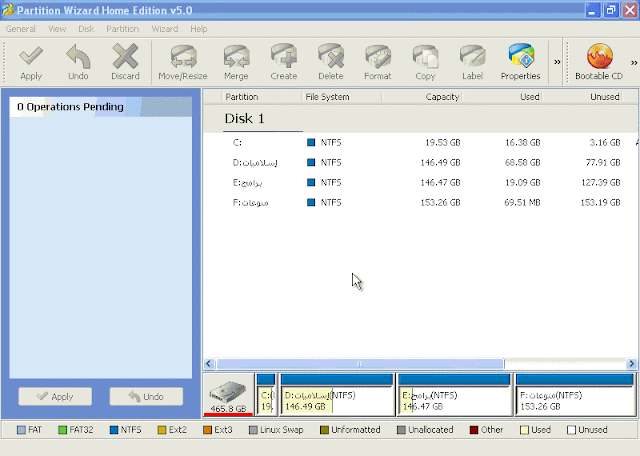
Task: Click the Disk 1 heading
Action: click(244, 119)
